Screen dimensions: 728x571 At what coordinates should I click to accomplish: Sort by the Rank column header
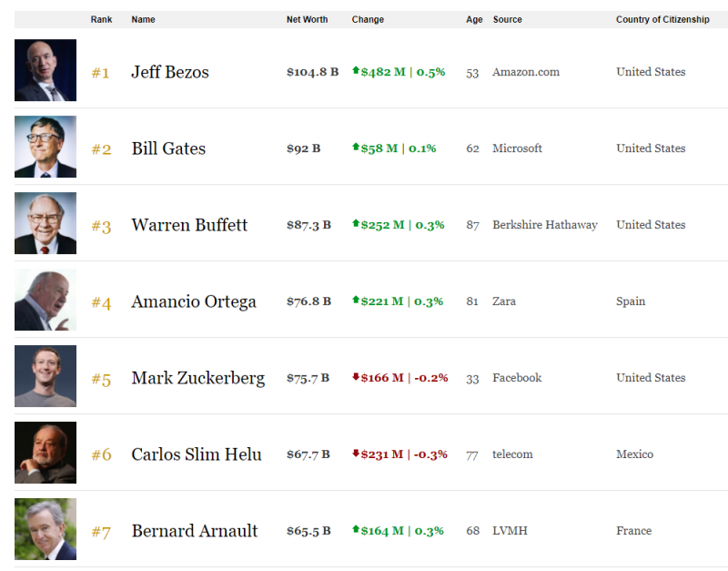tap(101, 20)
